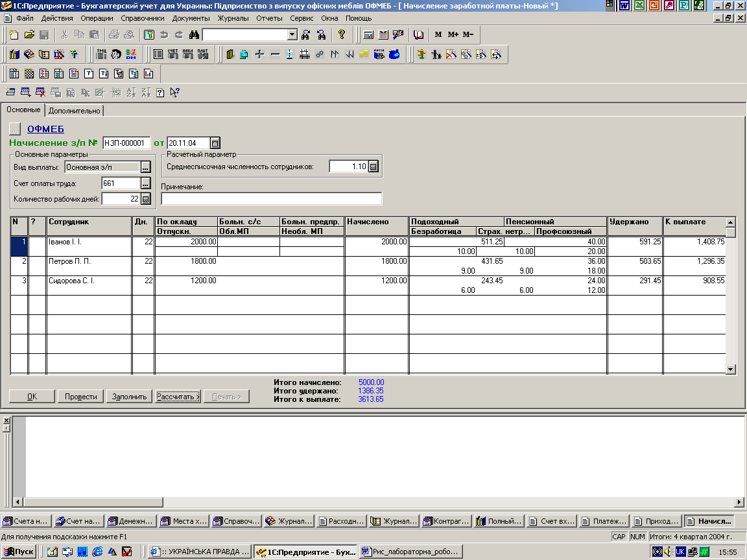The width and height of the screenshot is (747, 560).
Task: Click the plus sign toolbar icon
Action: pyautogui.click(x=259, y=54)
